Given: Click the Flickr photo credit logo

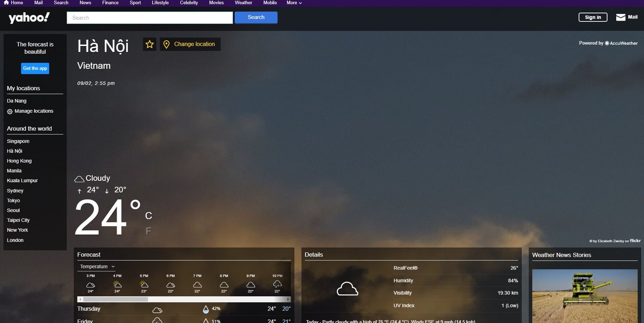Looking at the screenshot, I should coord(635,241).
